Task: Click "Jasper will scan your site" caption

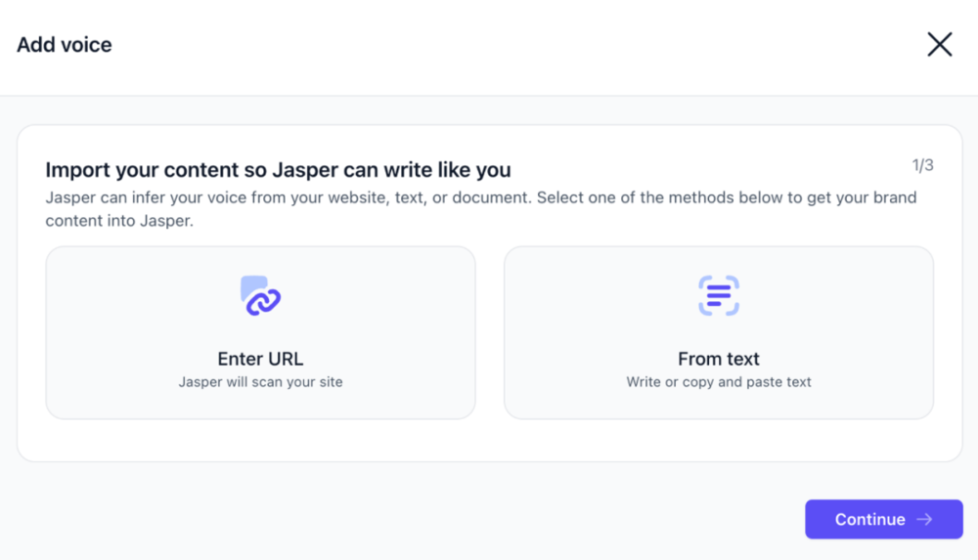Action: (x=260, y=382)
